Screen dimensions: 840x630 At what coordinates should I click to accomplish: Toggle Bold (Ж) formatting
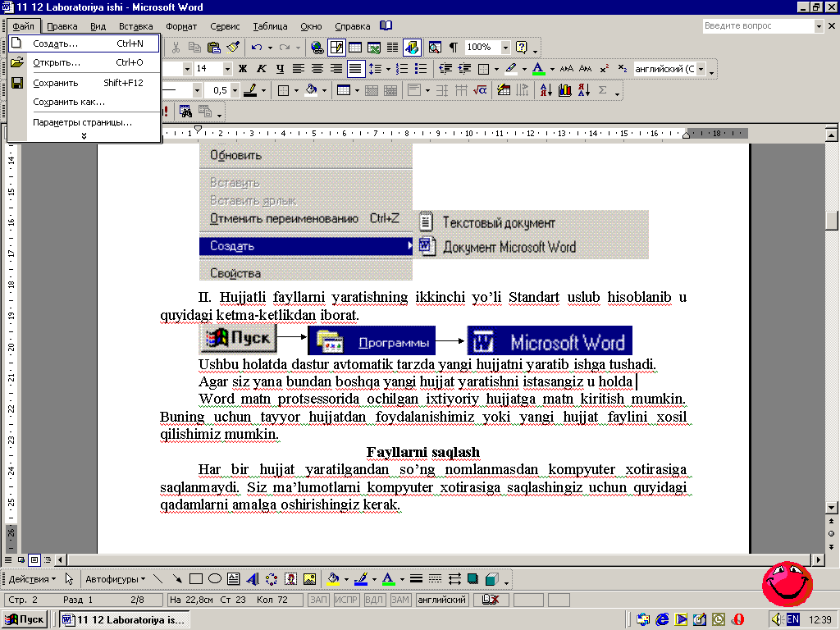(x=243, y=69)
